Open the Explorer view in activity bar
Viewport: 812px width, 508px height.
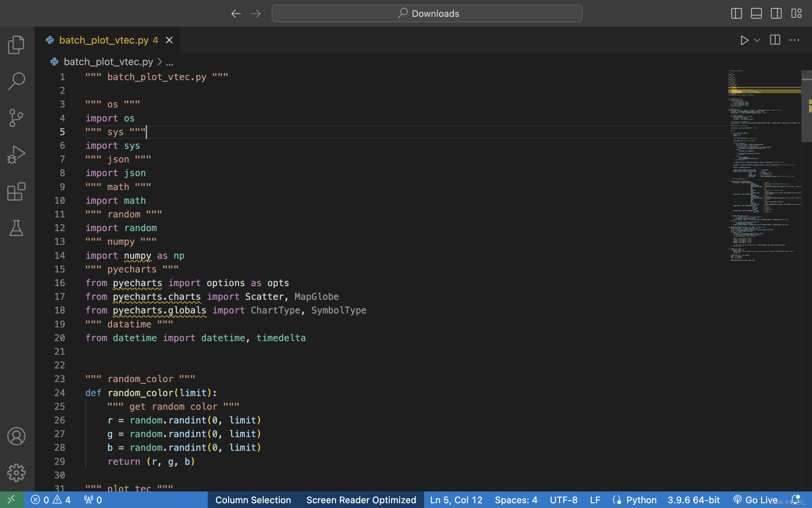(16, 45)
